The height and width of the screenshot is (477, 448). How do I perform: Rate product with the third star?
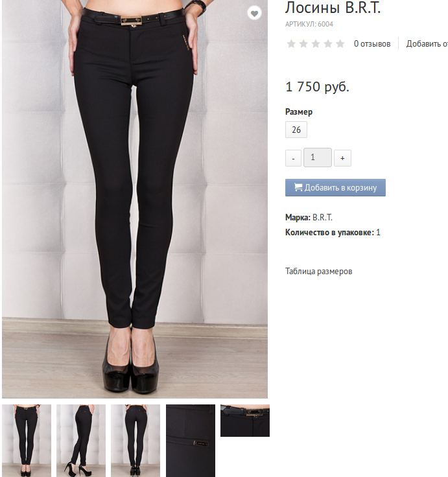(x=316, y=44)
